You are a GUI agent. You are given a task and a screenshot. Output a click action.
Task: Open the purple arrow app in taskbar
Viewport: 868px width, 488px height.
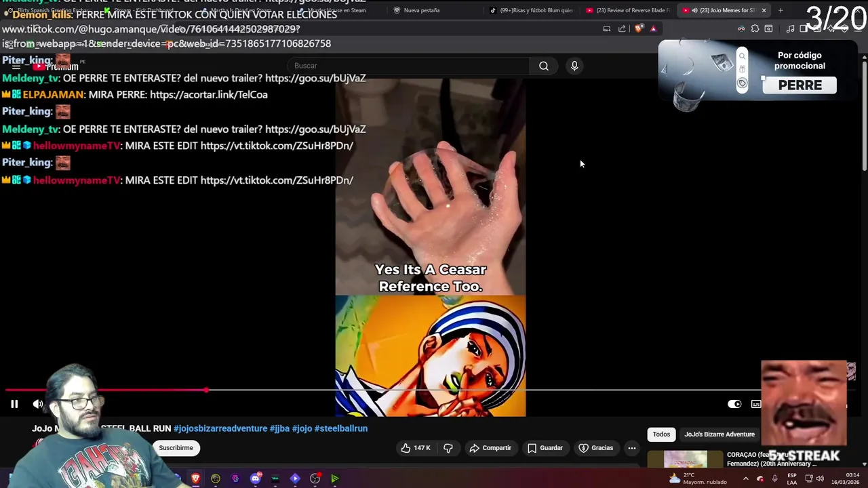(295, 479)
